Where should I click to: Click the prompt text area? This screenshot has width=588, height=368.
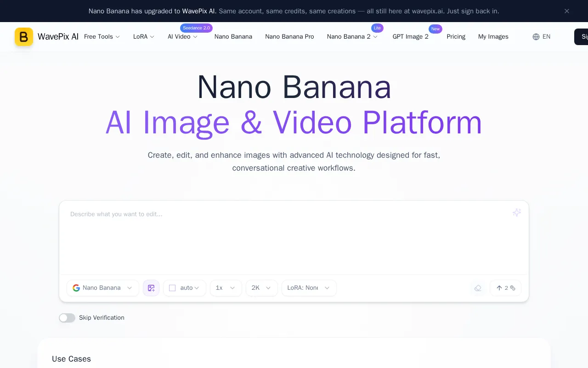[x=294, y=238]
